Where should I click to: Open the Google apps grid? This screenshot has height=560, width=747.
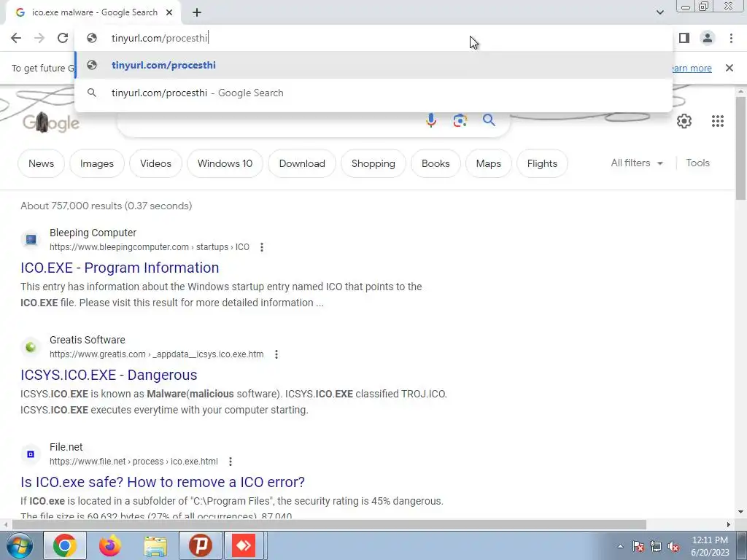pos(718,121)
